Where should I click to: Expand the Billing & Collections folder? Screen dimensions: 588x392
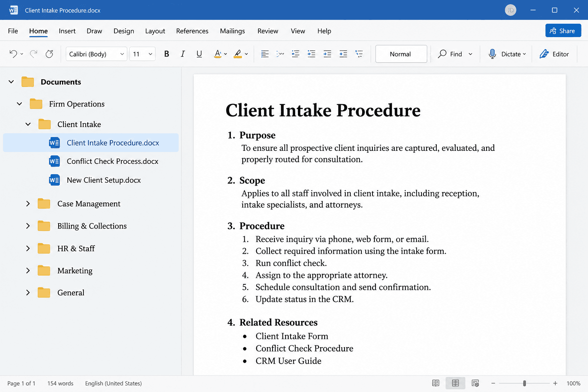click(28, 226)
